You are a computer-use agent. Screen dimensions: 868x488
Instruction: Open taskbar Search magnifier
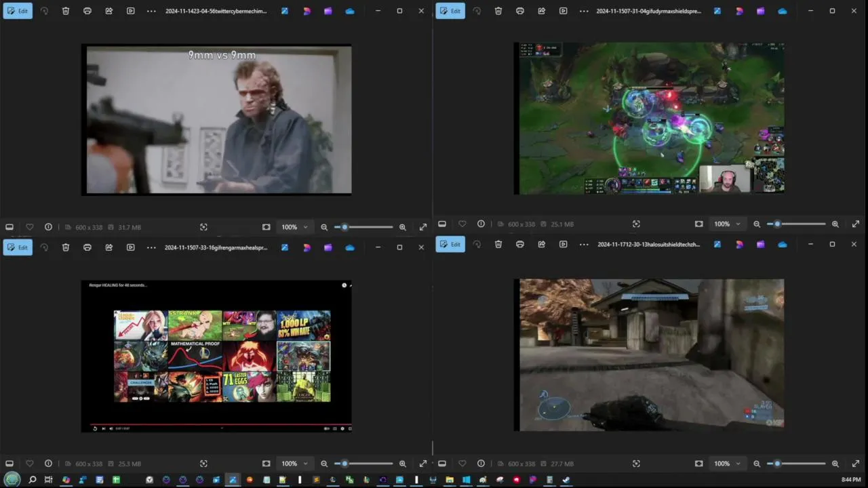(32, 480)
